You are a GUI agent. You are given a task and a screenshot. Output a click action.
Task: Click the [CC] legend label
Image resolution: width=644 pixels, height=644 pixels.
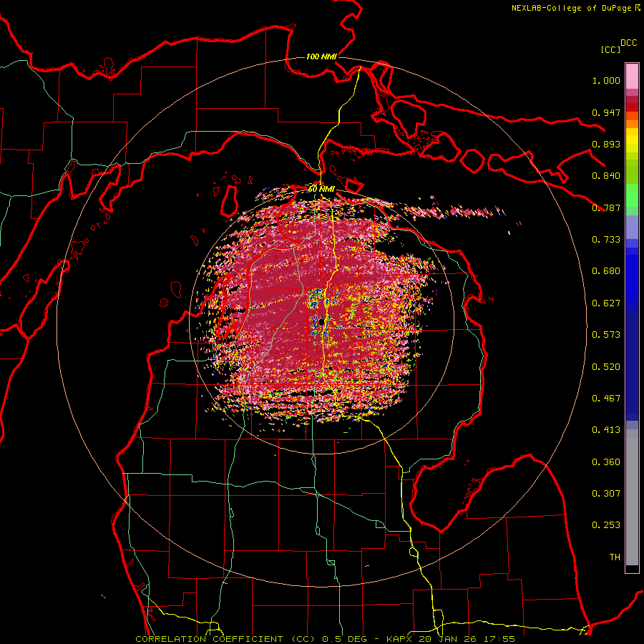click(x=610, y=49)
